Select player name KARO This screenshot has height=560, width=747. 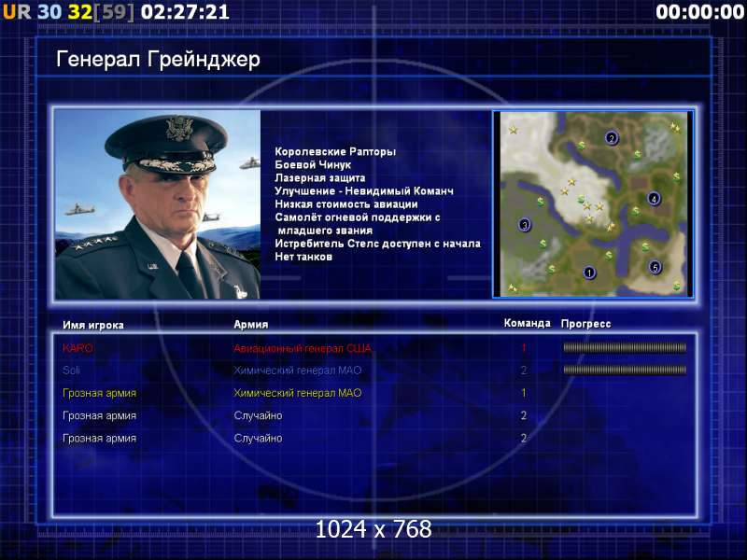tap(78, 348)
